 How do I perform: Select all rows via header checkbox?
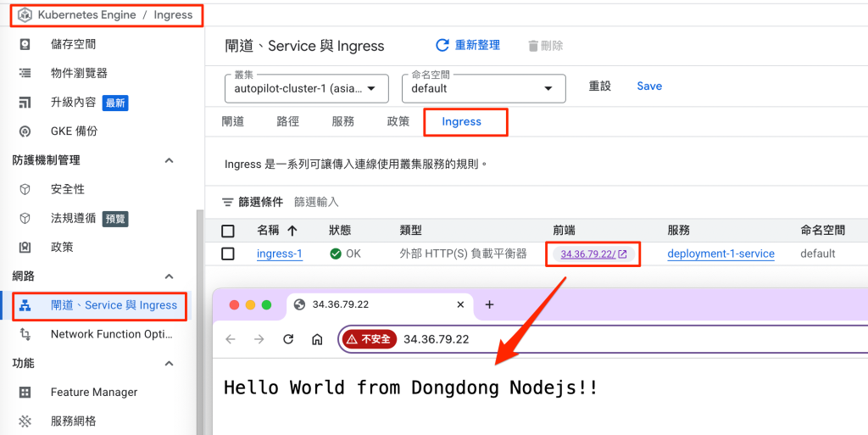pos(227,231)
